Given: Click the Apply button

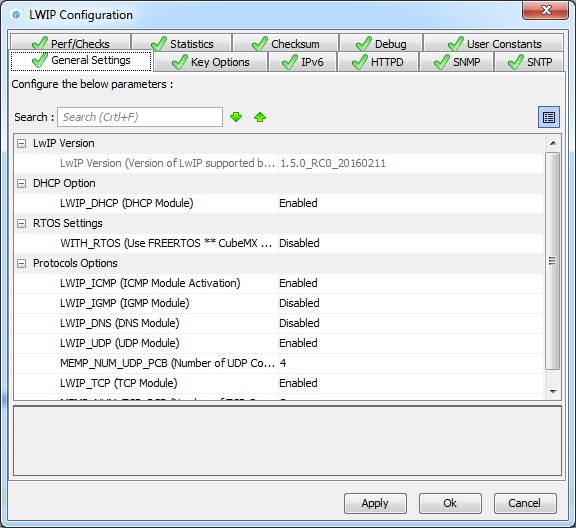Looking at the screenshot, I should coord(375,503).
